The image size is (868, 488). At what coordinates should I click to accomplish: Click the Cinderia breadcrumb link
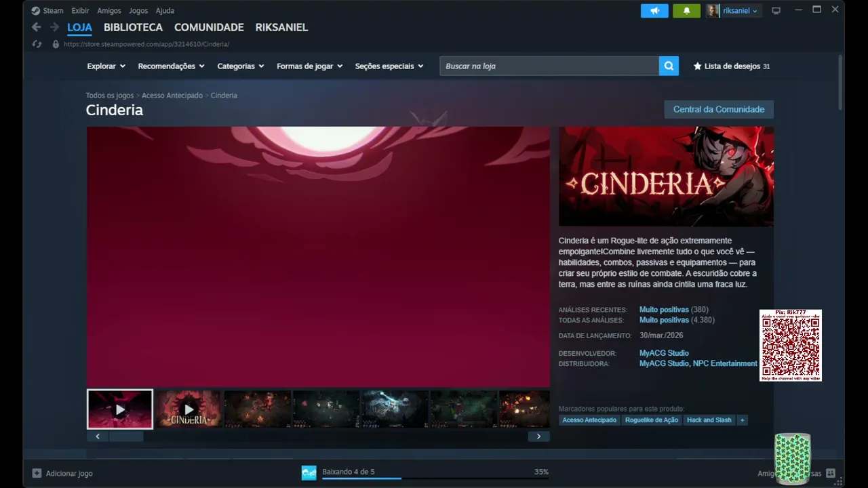[x=224, y=96]
